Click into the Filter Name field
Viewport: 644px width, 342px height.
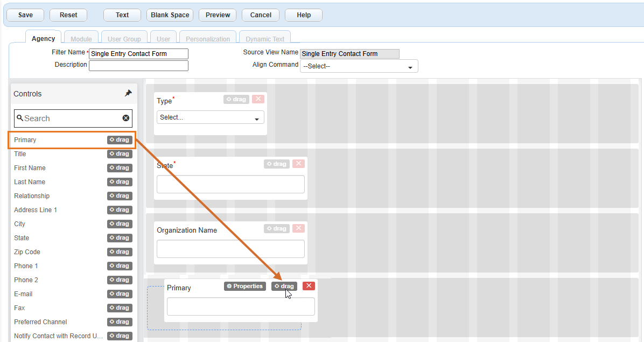click(138, 54)
